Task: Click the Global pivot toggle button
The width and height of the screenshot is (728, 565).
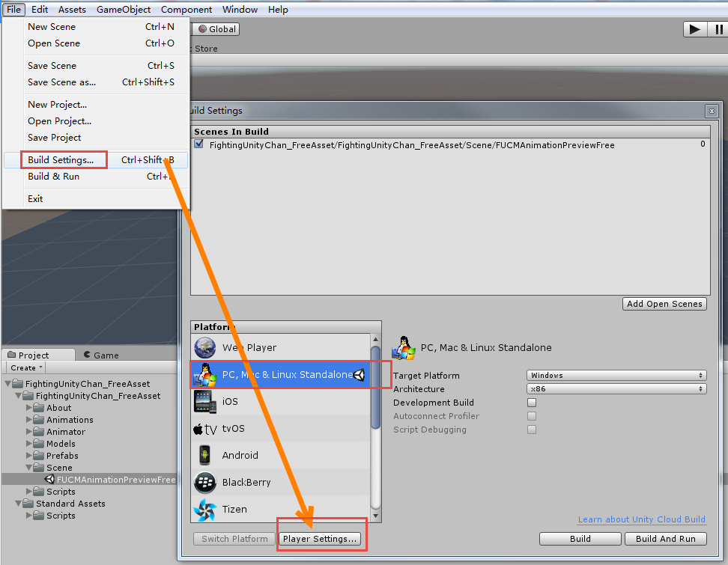Action: (216, 28)
